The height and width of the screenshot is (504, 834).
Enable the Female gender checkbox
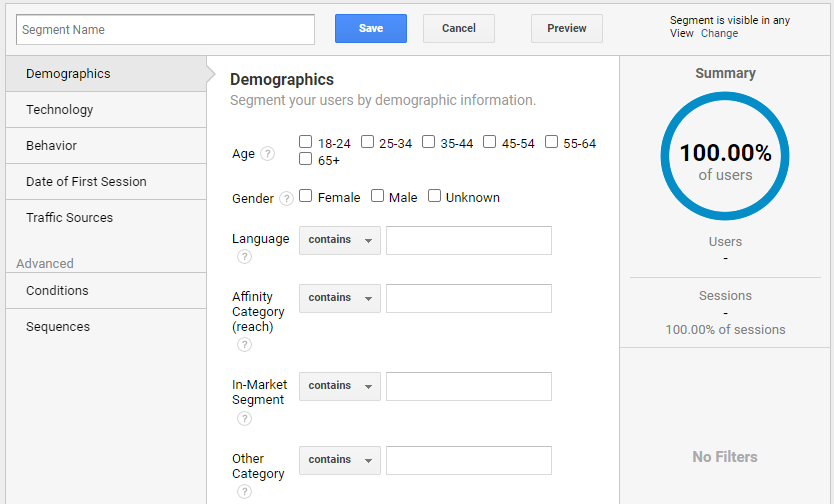pos(306,196)
